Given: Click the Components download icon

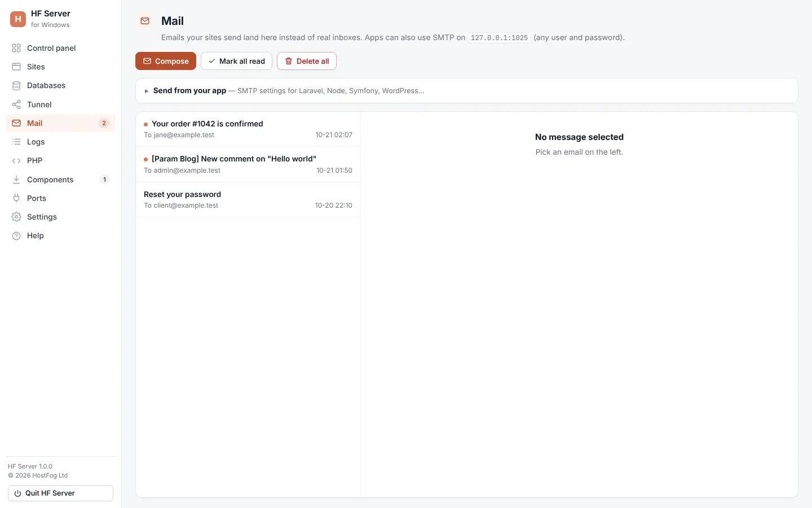Looking at the screenshot, I should tap(16, 179).
